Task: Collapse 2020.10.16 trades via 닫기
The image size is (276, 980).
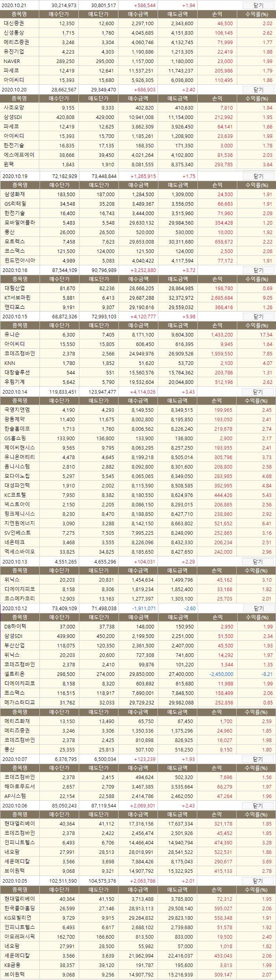Action: (258, 270)
